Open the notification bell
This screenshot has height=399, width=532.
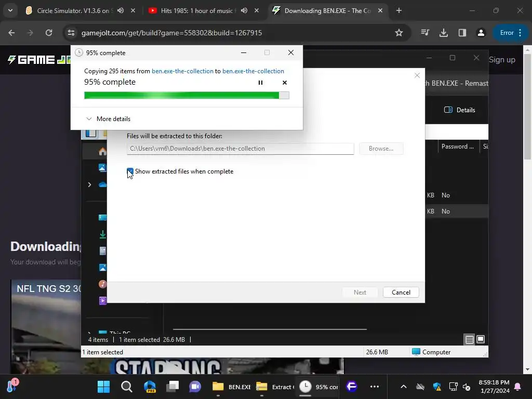518,387
